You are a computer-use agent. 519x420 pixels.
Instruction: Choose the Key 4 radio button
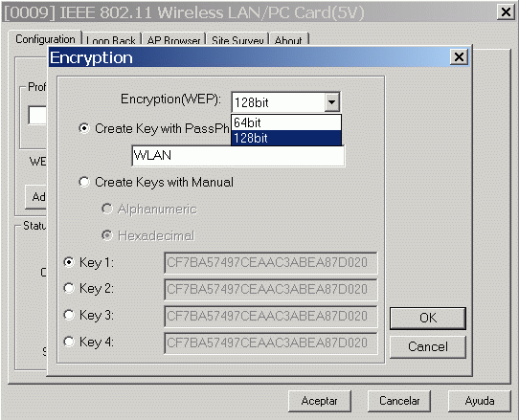click(69, 342)
